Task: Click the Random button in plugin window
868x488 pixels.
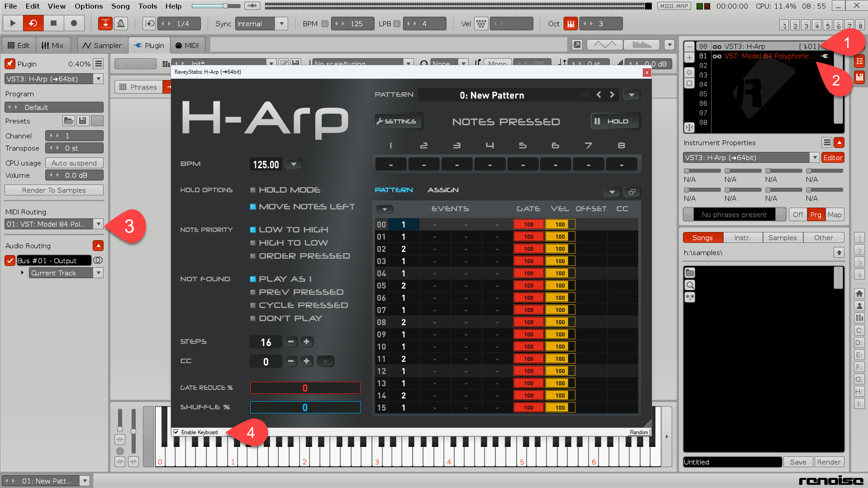Action: coord(639,432)
